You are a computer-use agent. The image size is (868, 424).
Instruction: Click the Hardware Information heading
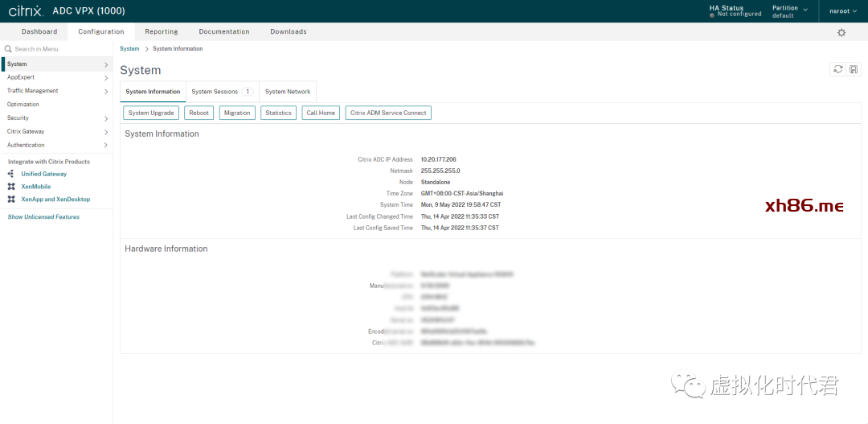(x=166, y=249)
